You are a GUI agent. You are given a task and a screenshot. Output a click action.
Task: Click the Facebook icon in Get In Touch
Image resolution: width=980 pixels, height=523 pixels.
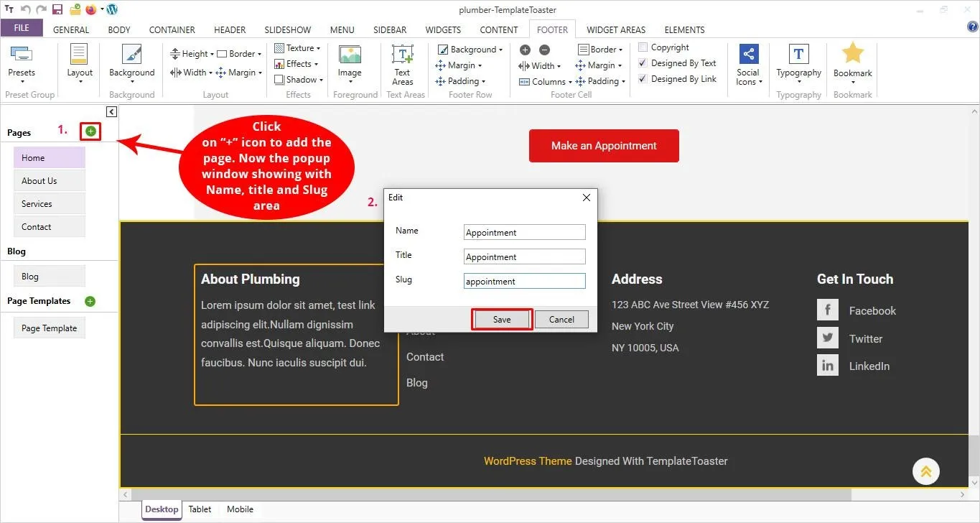pos(828,310)
